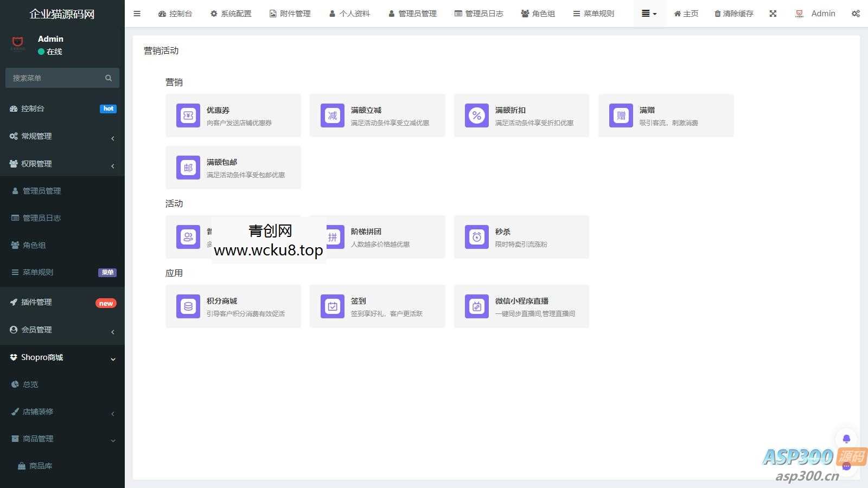This screenshot has width=868, height=488.
Task: Expand the 会员管理 sidebar menu
Action: coord(62,330)
